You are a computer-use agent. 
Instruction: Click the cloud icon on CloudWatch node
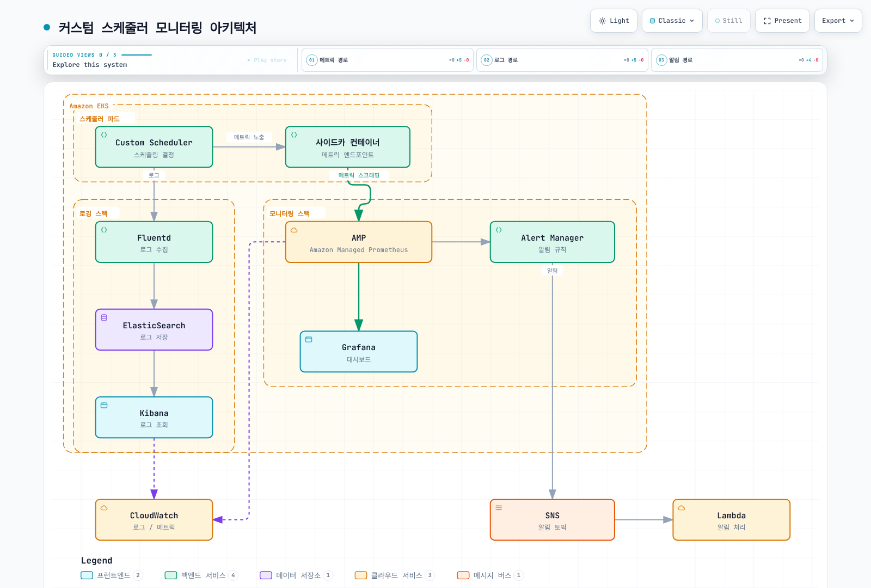coord(104,507)
